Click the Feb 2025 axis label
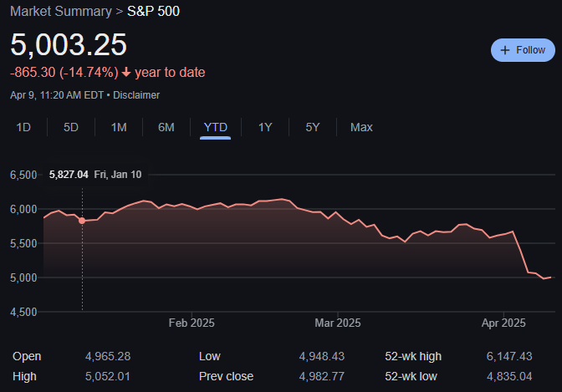This screenshot has height=392, width=562. pos(192,323)
